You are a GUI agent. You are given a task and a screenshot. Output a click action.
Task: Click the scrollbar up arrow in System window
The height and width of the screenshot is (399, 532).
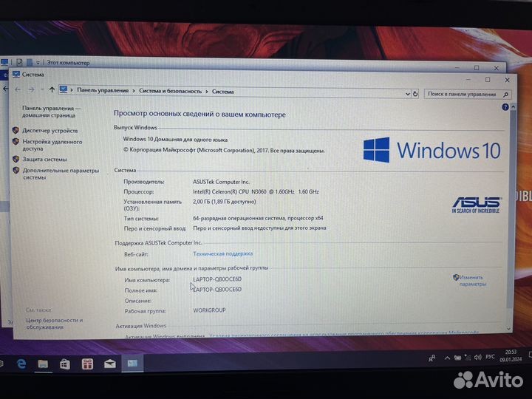click(x=513, y=107)
